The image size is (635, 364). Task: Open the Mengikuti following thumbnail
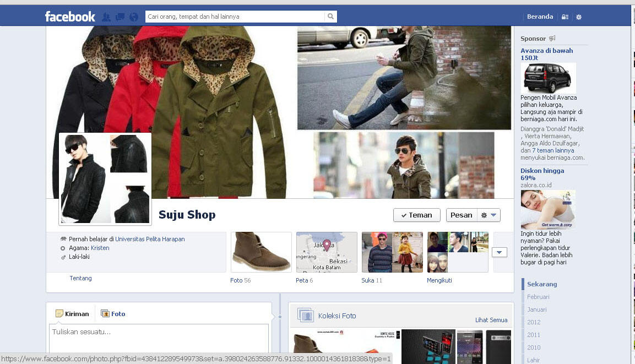coord(458,252)
